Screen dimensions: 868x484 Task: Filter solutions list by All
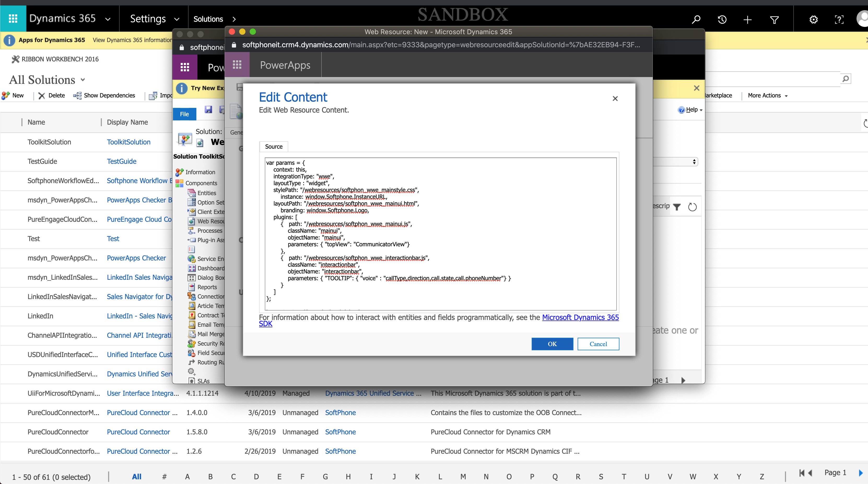click(137, 477)
